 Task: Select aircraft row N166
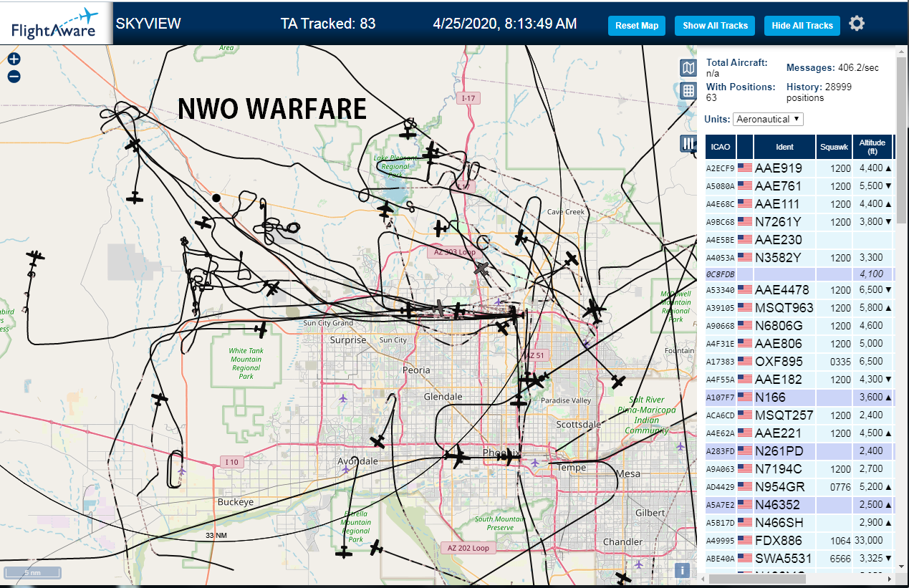click(x=799, y=397)
